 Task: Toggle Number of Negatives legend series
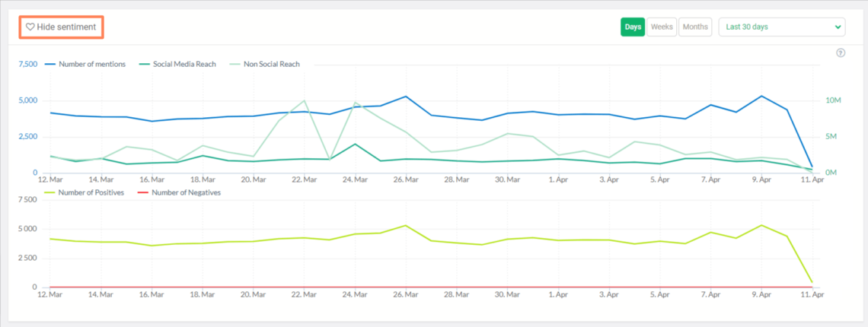pos(178,192)
